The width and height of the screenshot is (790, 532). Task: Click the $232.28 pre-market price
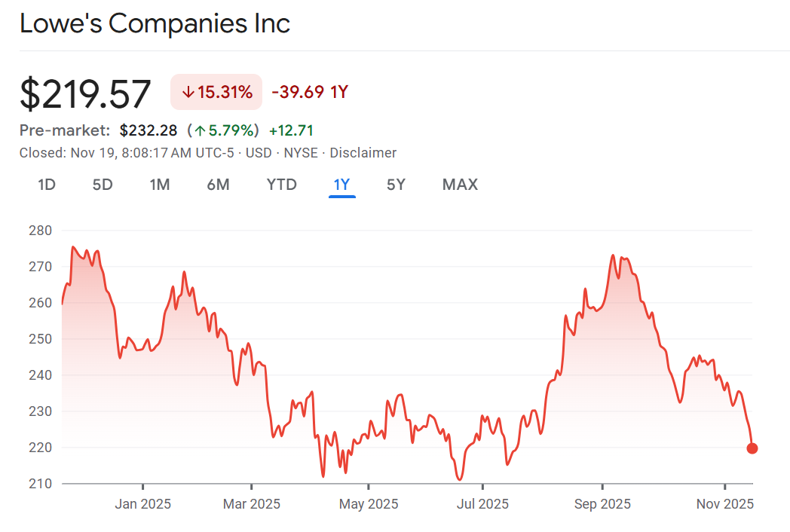(149, 130)
